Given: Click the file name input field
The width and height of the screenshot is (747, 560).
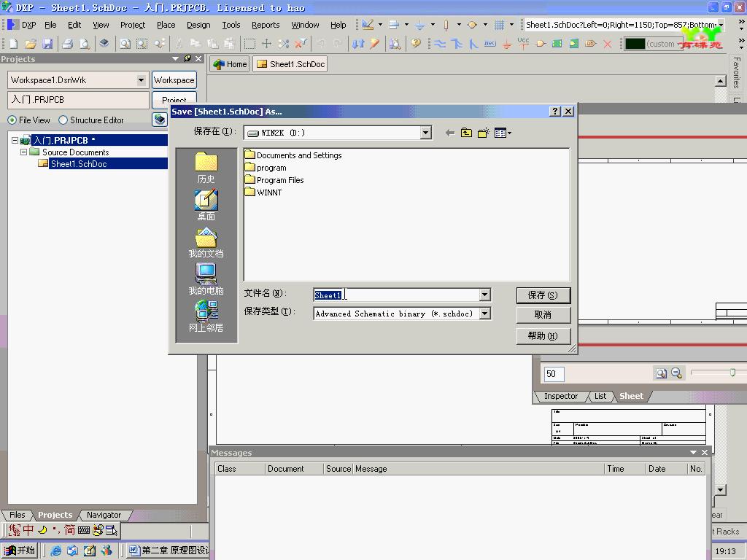Looking at the screenshot, I should [x=396, y=295].
